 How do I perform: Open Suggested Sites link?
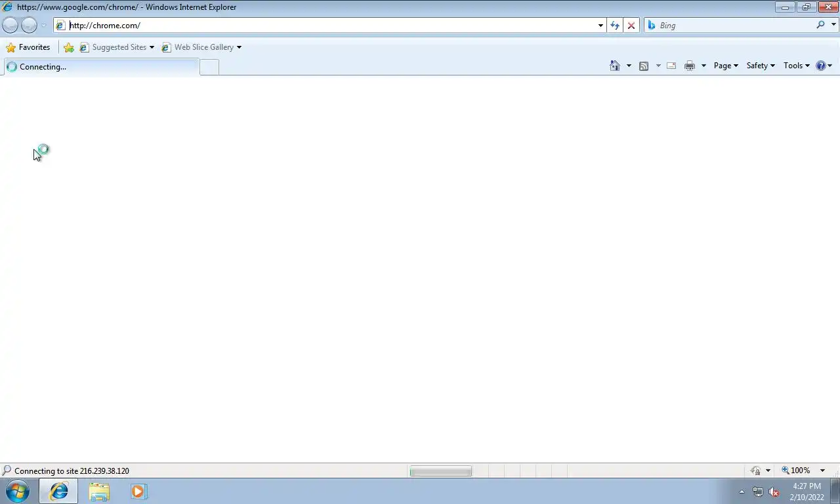click(117, 47)
